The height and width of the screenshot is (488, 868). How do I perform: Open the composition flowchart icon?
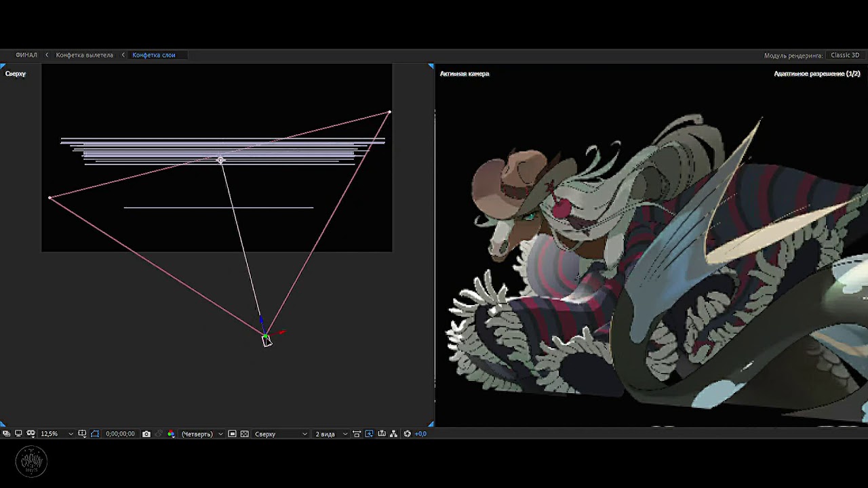(x=394, y=434)
